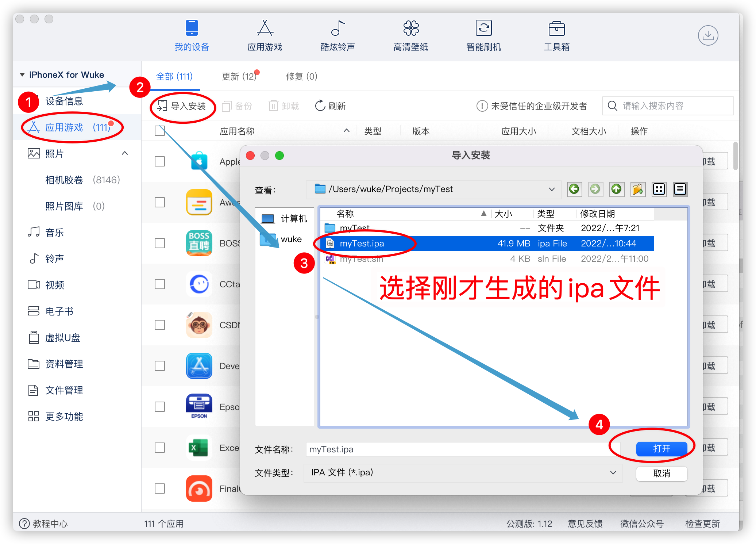Switch to the 修复 (0) tab
This screenshot has height=544, width=756.
point(301,76)
